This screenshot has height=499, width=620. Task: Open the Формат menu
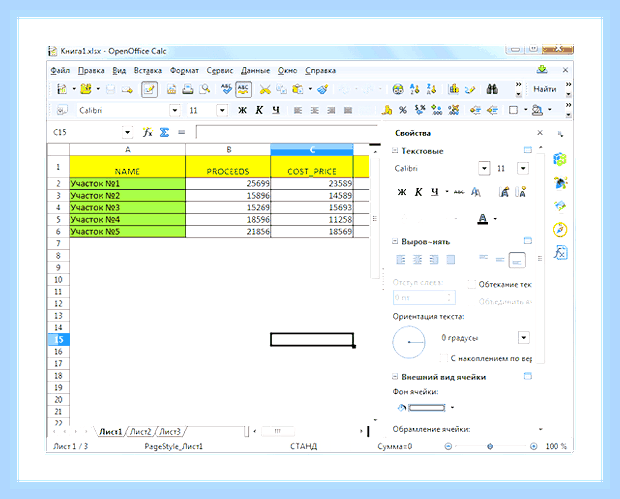184,70
